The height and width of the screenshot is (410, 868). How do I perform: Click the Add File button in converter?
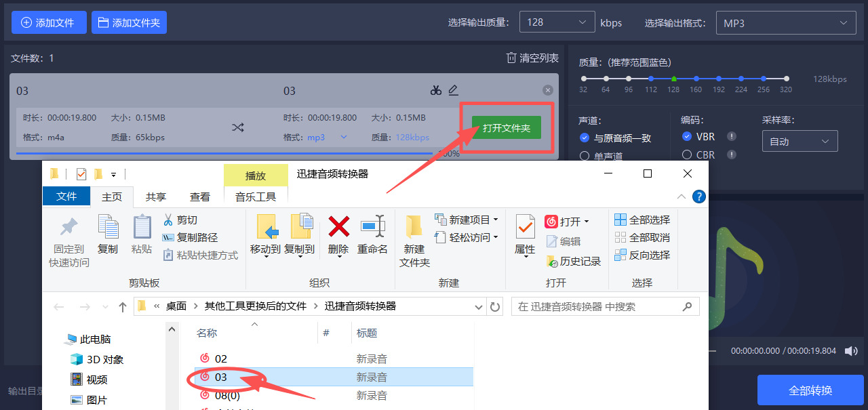[49, 22]
